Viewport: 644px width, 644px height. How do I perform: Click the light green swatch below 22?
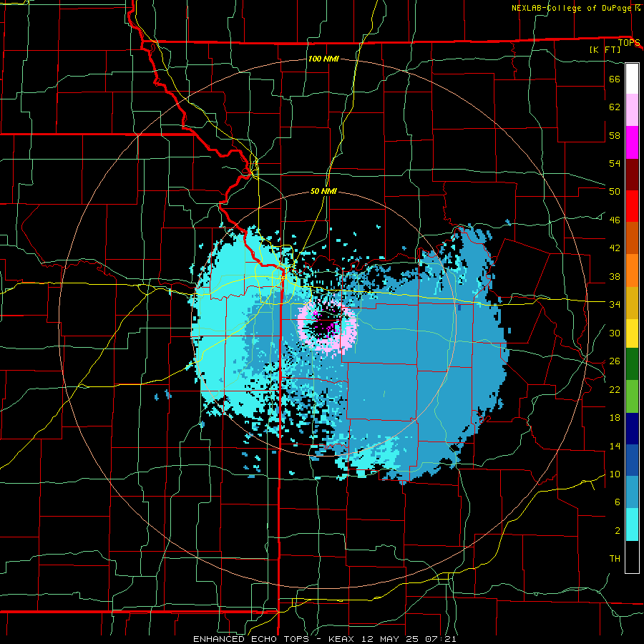point(632,396)
